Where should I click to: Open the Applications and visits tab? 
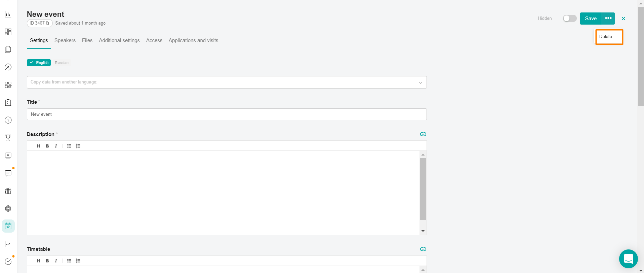193,40
